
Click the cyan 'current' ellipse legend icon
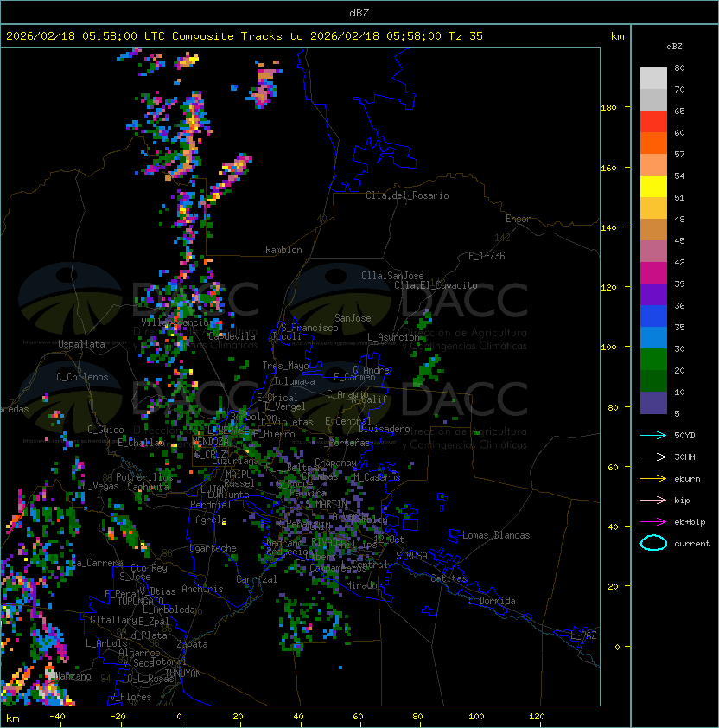tap(653, 543)
